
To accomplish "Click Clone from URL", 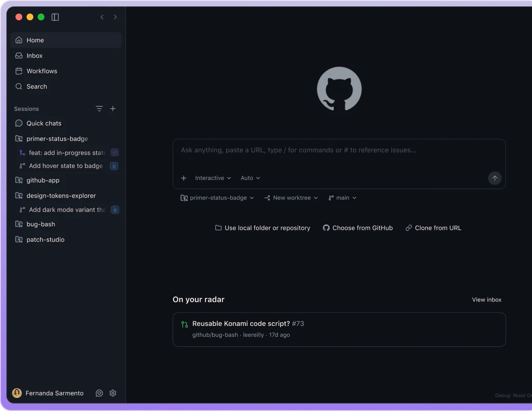I will (433, 228).
